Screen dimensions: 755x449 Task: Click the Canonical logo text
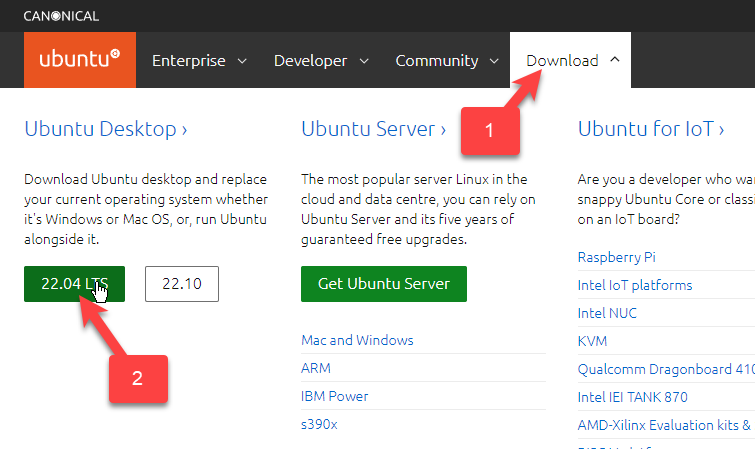click(x=61, y=16)
